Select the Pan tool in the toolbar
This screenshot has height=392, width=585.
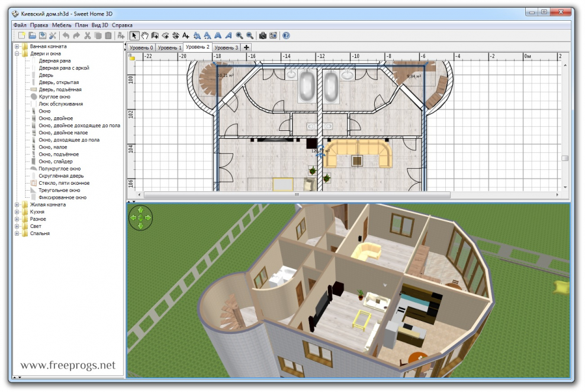coord(145,36)
